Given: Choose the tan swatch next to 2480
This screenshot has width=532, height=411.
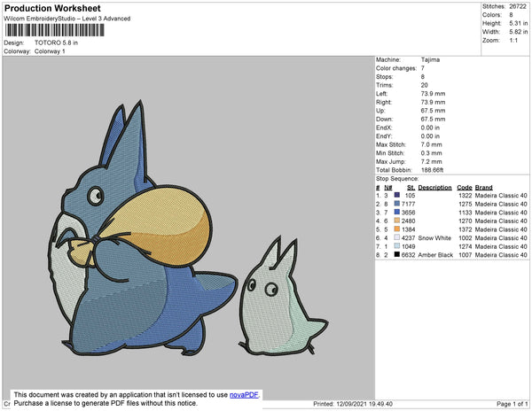Looking at the screenshot, I should pyautogui.click(x=397, y=221).
